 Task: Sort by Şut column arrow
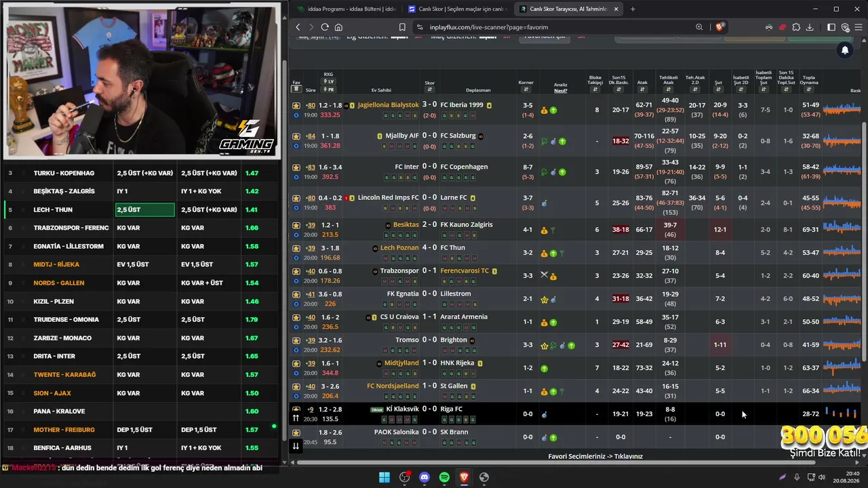tap(719, 89)
